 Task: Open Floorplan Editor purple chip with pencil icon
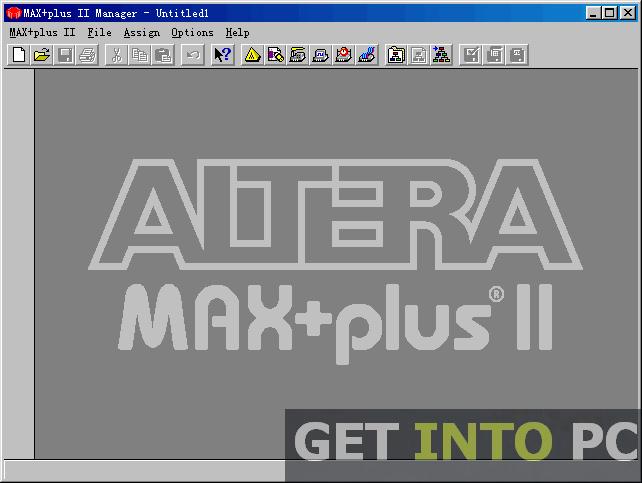point(275,55)
